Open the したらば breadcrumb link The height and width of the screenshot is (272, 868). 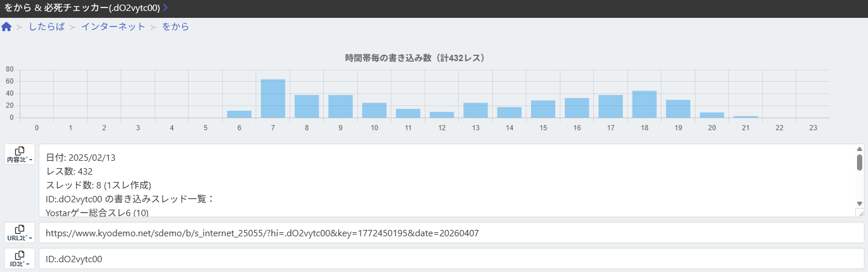click(47, 27)
